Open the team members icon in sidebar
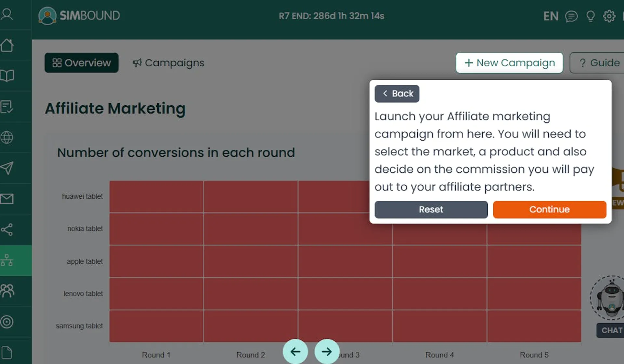This screenshot has height=364, width=624. [8, 291]
